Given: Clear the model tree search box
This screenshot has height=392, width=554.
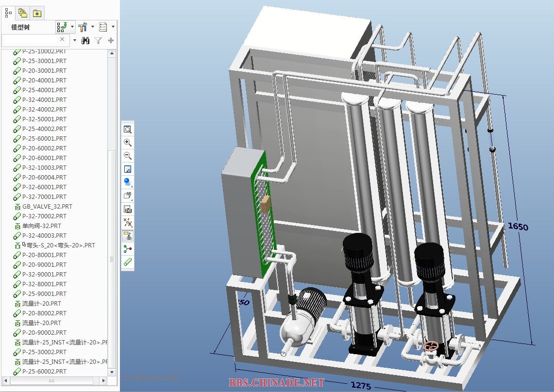Looking at the screenshot, I should pos(62,39).
